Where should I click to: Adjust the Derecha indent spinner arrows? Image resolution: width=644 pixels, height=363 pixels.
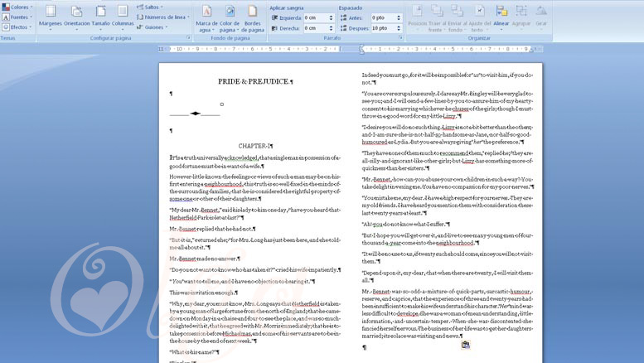[331, 28]
